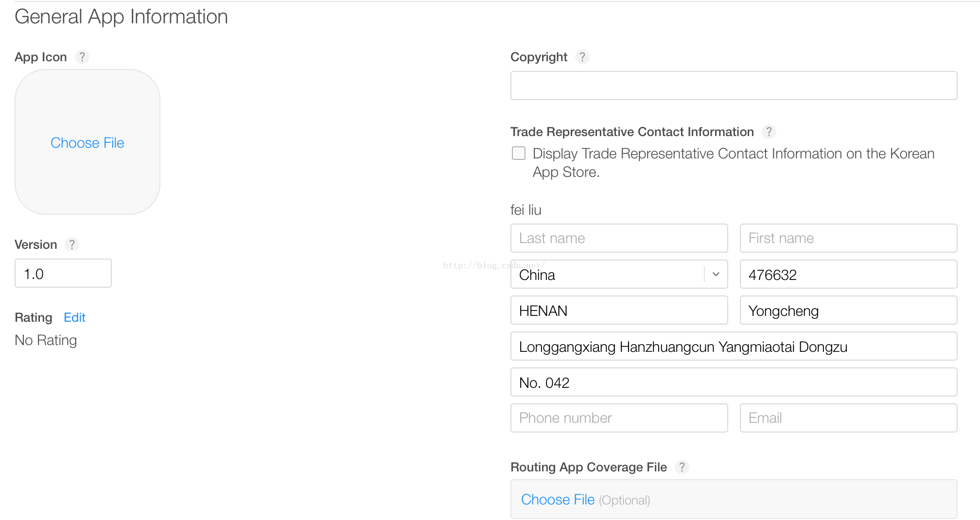Image resolution: width=980 pixels, height=520 pixels.
Task: Select the postal code field 476632
Action: tap(848, 275)
